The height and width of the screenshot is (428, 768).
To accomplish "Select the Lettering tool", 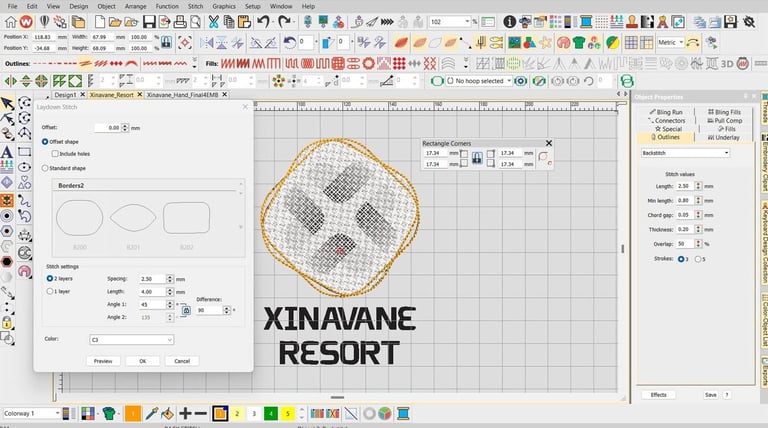I will tap(7, 152).
